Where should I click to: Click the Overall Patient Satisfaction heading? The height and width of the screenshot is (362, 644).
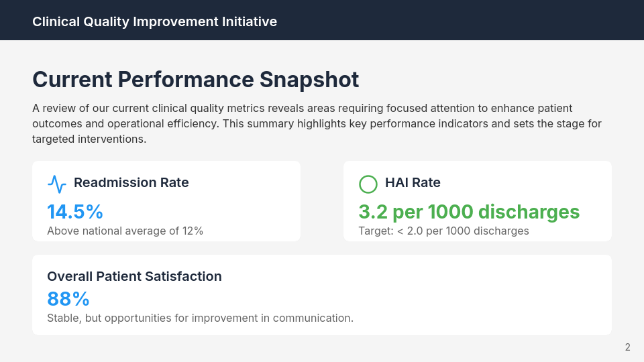(x=134, y=276)
